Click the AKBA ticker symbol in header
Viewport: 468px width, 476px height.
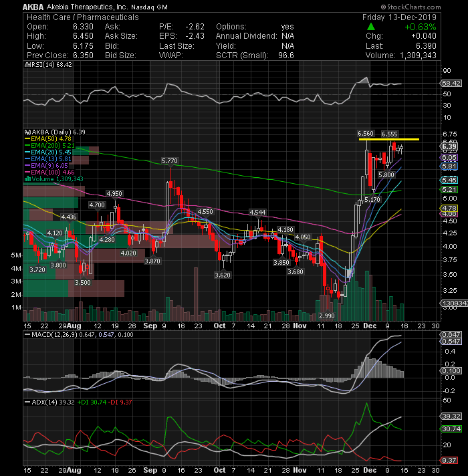click(x=33, y=7)
